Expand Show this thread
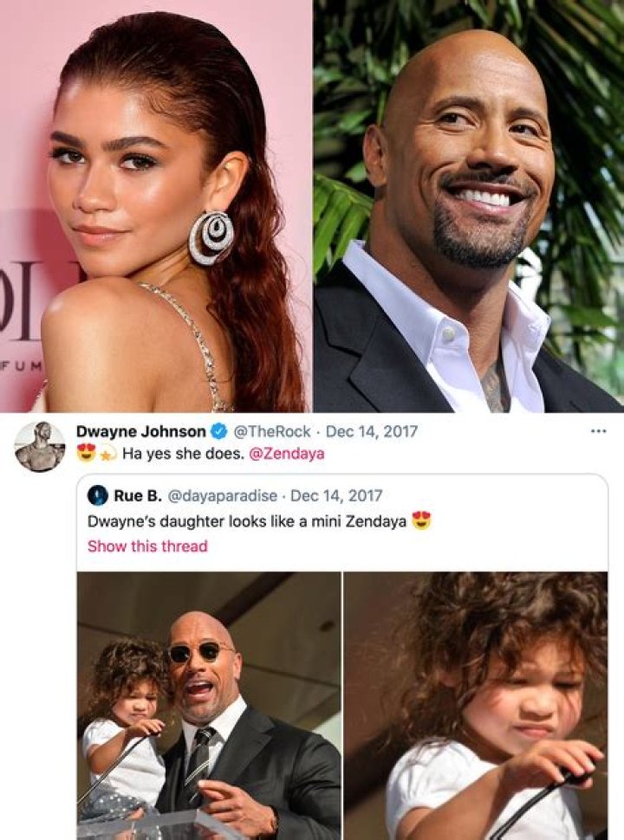This screenshot has height=840, width=624. pyautogui.click(x=147, y=546)
